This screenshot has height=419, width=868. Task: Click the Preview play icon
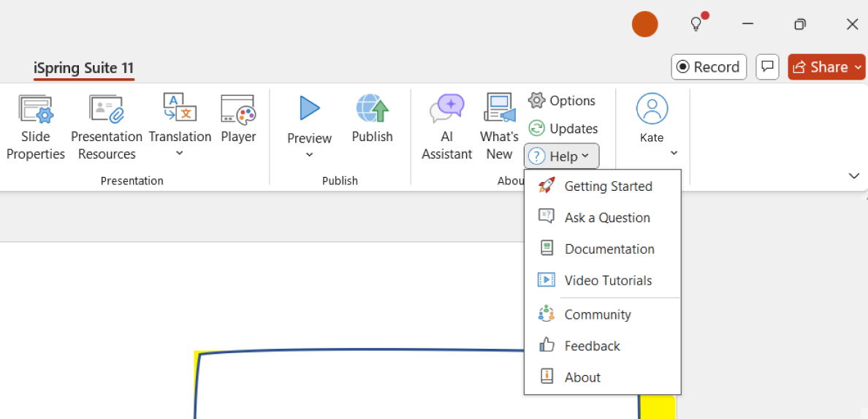(310, 108)
